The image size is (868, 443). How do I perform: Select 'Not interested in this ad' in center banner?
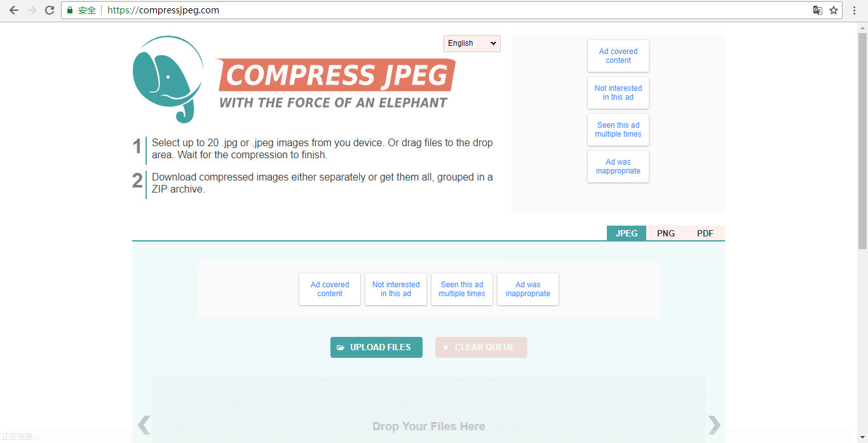point(396,289)
